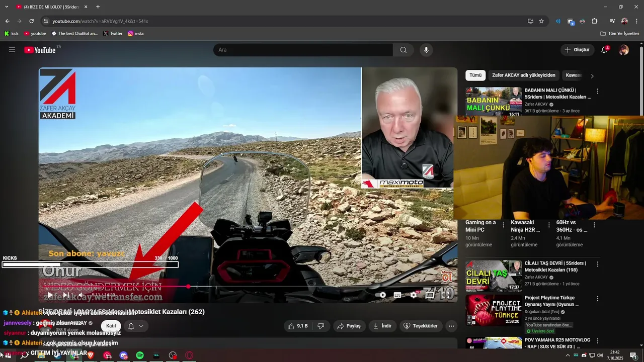Like the video with 9,1 B
This screenshot has height=362, width=644.
[x=298, y=326]
